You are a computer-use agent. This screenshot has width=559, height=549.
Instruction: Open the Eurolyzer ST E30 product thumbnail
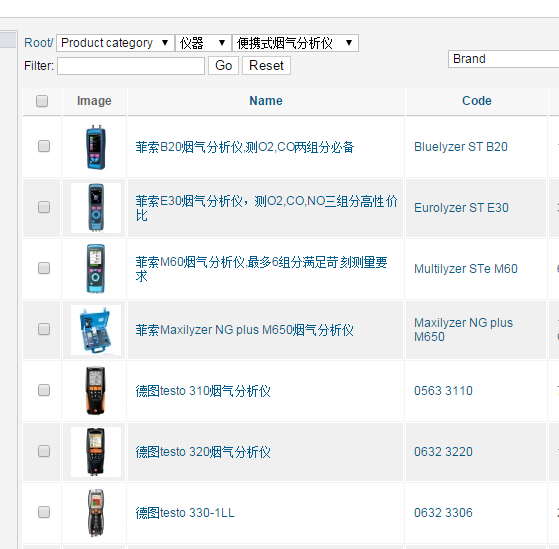coord(96,208)
